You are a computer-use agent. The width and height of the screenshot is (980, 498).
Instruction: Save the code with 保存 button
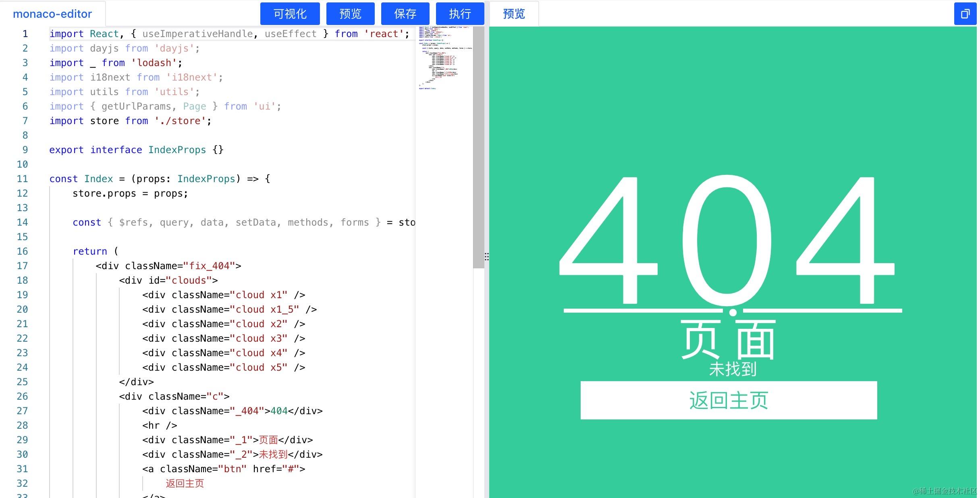[x=405, y=14]
